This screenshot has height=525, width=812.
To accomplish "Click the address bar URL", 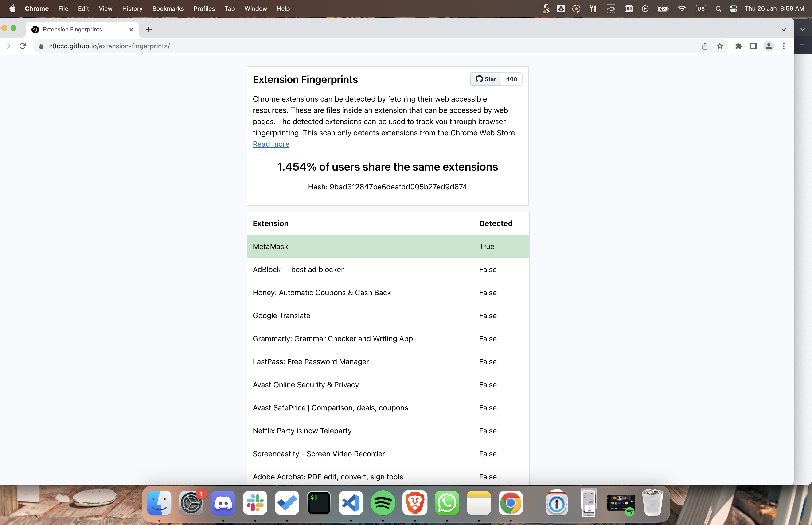I will 109,46.
